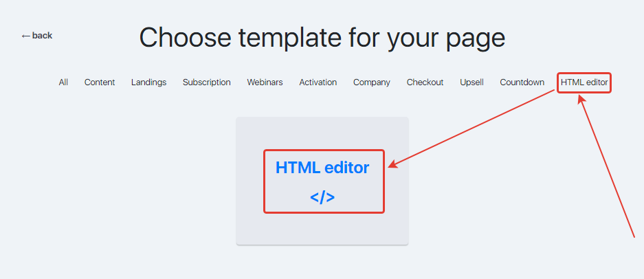Select the code brackets </> icon
The width and height of the screenshot is (644, 279).
322,197
